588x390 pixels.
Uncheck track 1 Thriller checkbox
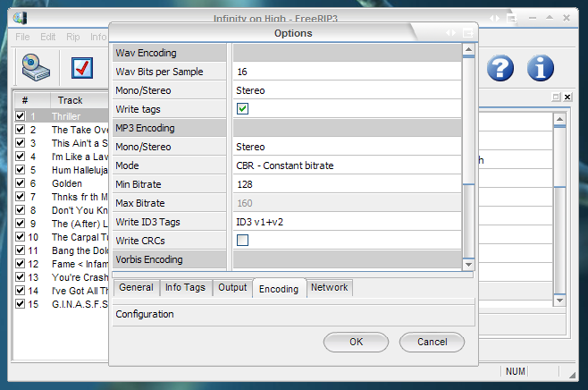click(x=21, y=115)
